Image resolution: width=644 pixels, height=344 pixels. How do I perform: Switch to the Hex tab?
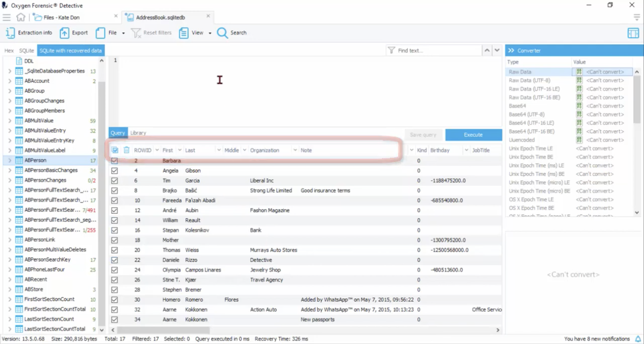click(x=8, y=50)
